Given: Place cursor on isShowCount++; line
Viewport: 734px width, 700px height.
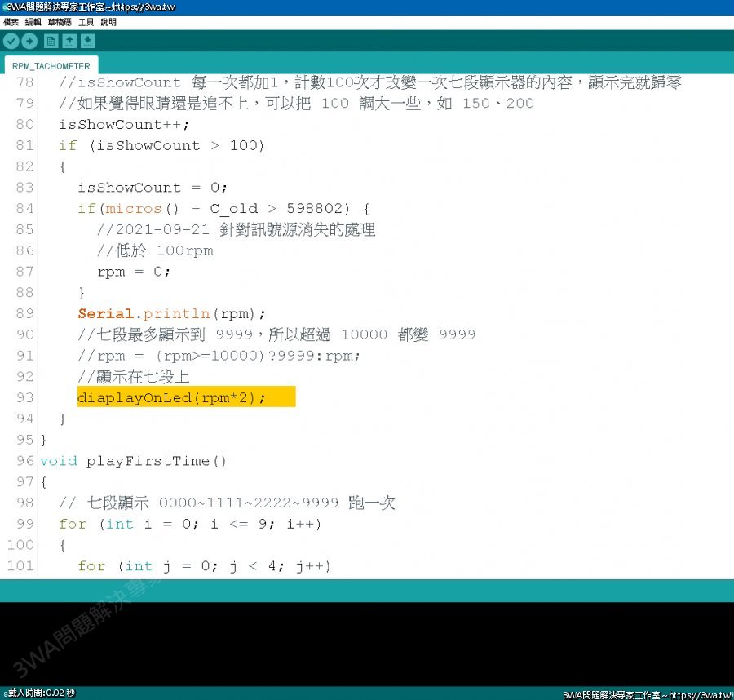Looking at the screenshot, I should click(x=123, y=124).
